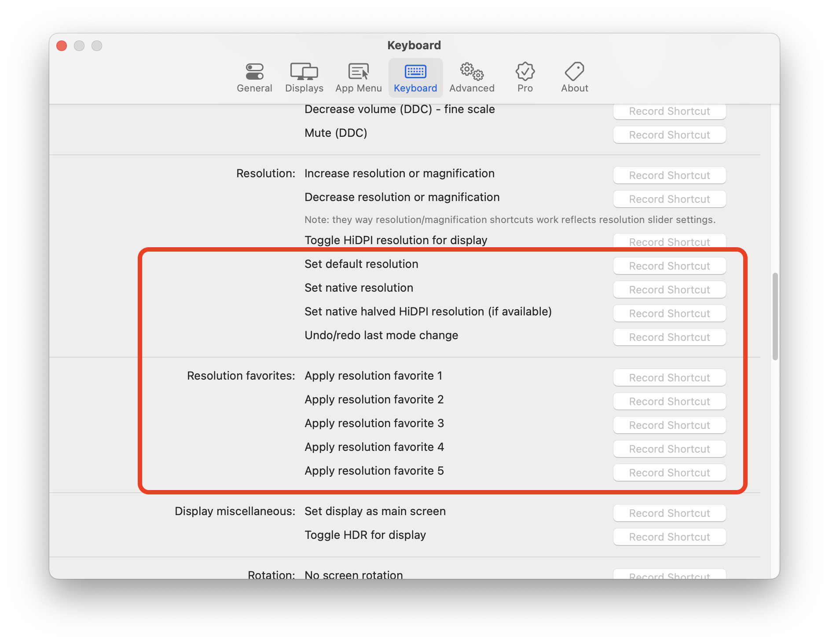Record shortcut for Apply resolution favorite 1
The height and width of the screenshot is (644, 829).
click(x=669, y=377)
